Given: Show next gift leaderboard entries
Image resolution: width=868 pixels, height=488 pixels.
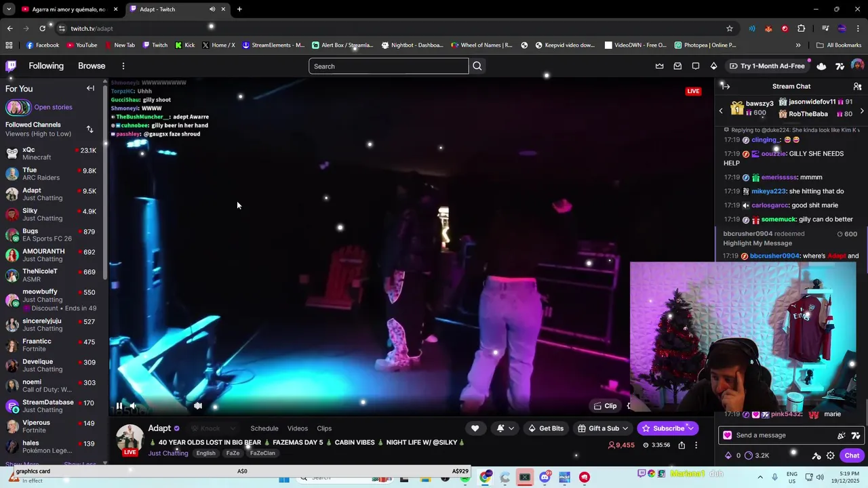Looking at the screenshot, I should (862, 110).
